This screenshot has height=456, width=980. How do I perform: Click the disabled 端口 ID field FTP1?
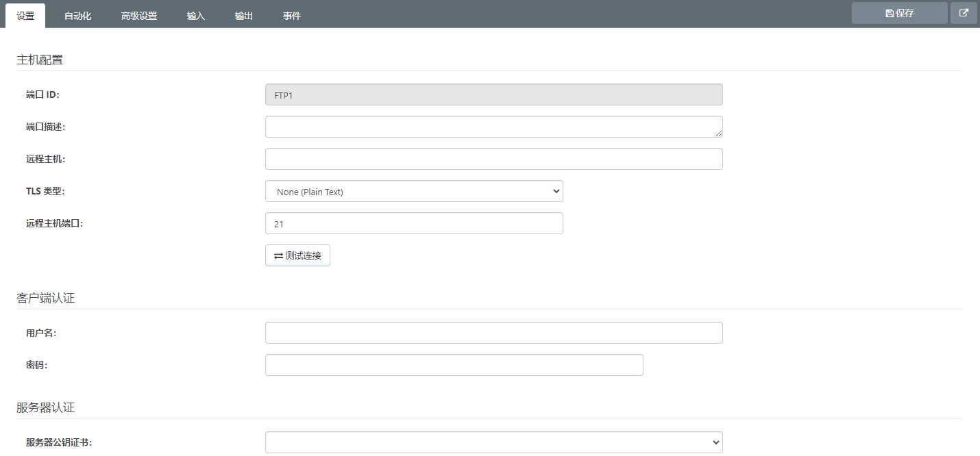coord(493,95)
